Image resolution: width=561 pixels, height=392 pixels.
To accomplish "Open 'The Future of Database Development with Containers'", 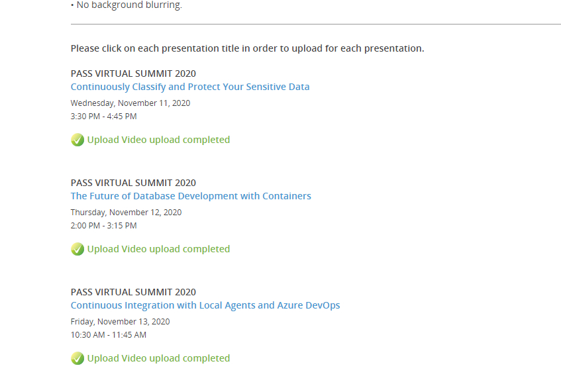I will click(191, 196).
